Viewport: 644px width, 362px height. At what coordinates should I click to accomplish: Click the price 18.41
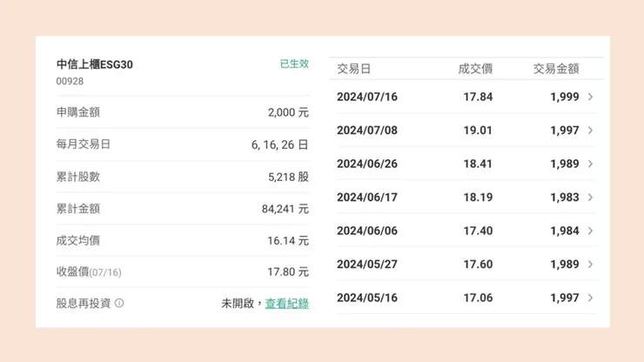coord(478,164)
